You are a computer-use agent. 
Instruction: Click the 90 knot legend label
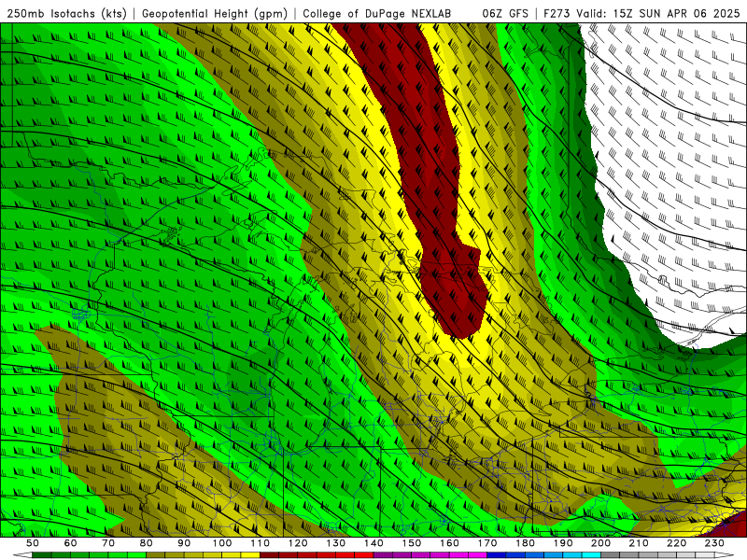pos(184,543)
